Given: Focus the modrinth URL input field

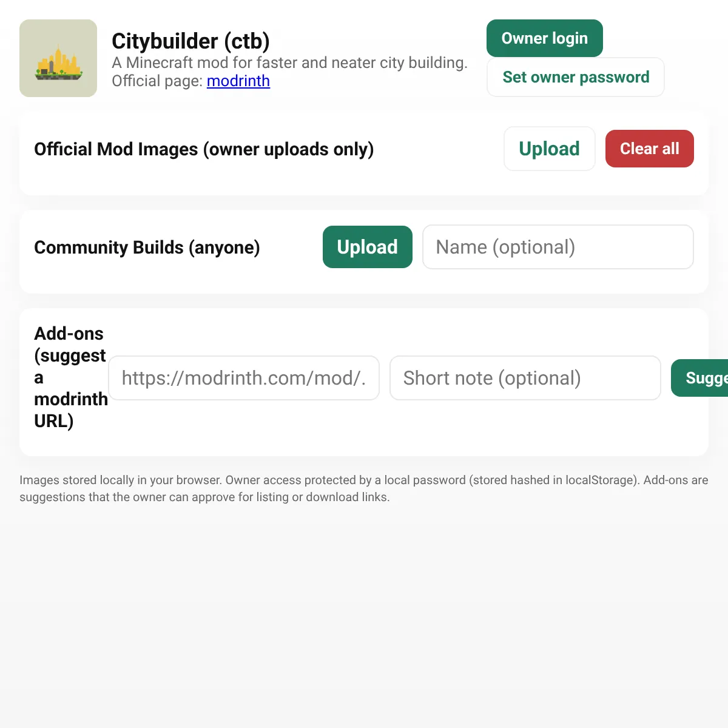Looking at the screenshot, I should click(x=244, y=378).
